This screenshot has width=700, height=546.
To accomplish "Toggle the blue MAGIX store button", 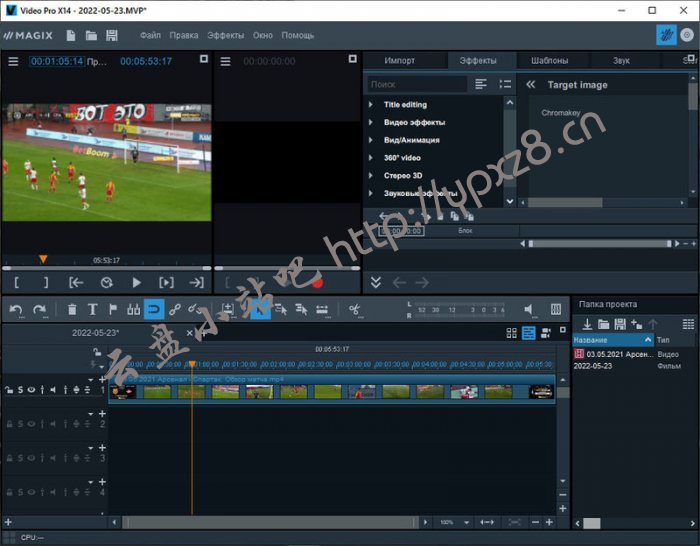I will pyautogui.click(x=666, y=35).
